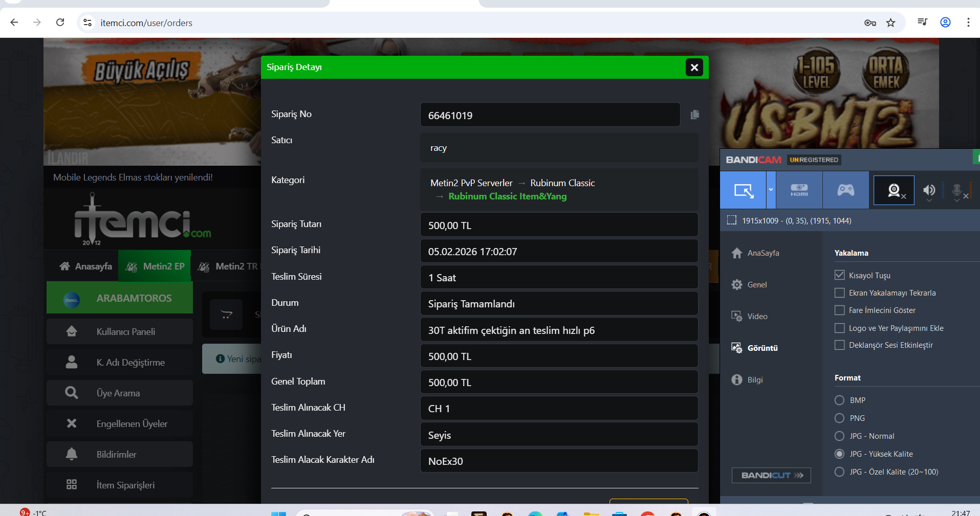Open Bandicam Görüntü settings tab
This screenshot has height=516, width=980.
click(755, 348)
